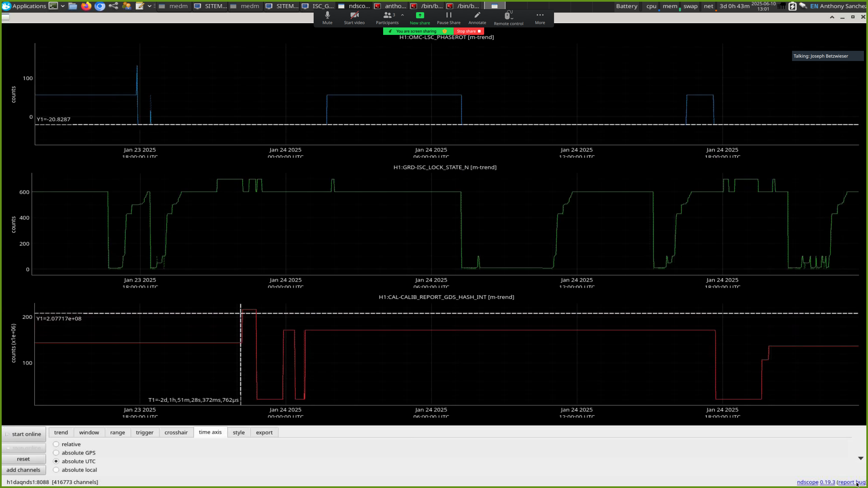Viewport: 868px width, 488px height.
Task: Click the H1:CAL-CALIB_REPORT_GDS_HASH_INT plot title
Action: [x=446, y=297]
